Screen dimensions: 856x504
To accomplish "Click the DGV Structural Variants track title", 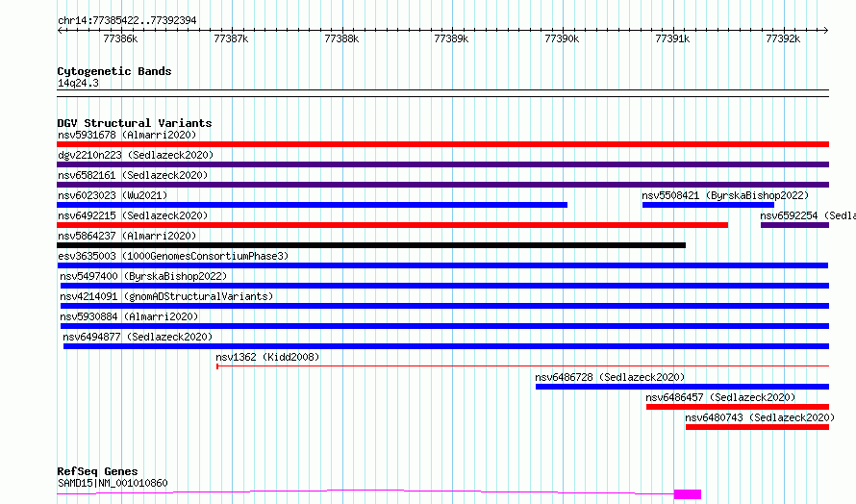I will click(x=134, y=123).
